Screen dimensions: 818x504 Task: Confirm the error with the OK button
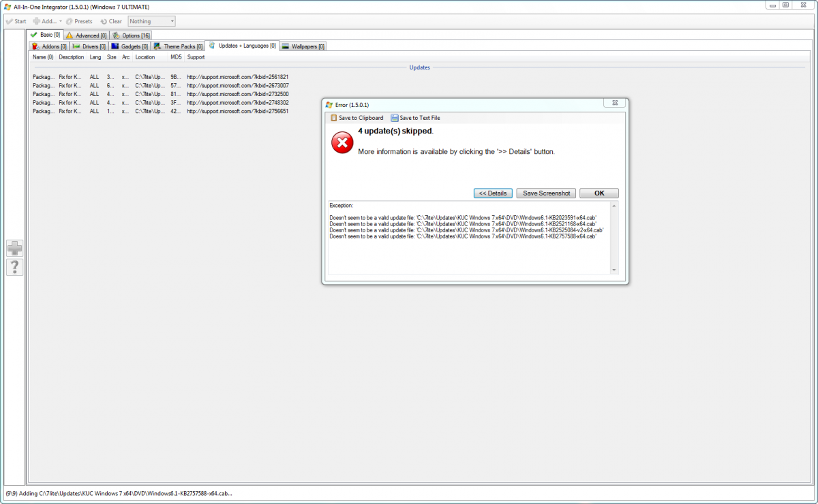[x=599, y=193]
